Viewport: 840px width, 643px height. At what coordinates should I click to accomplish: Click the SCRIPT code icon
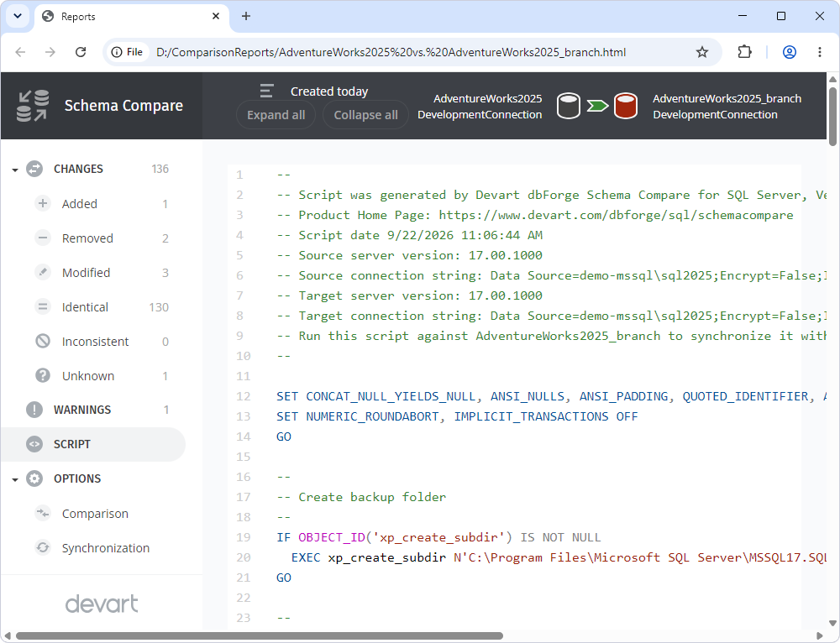tap(34, 444)
